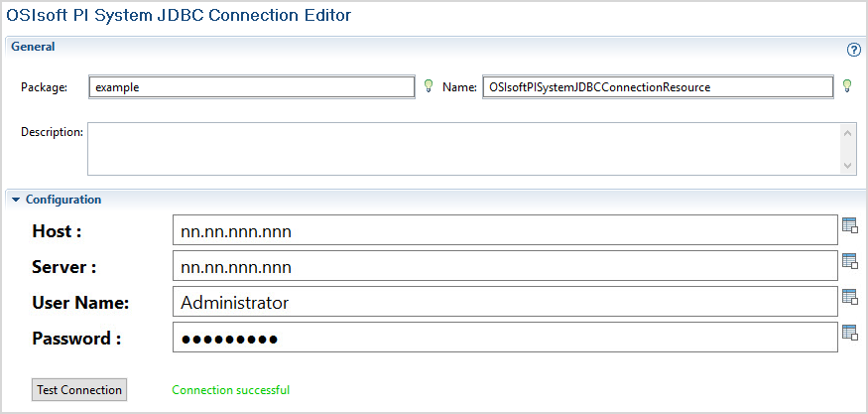Click the Host input field
The width and height of the screenshot is (868, 414).
click(x=505, y=230)
